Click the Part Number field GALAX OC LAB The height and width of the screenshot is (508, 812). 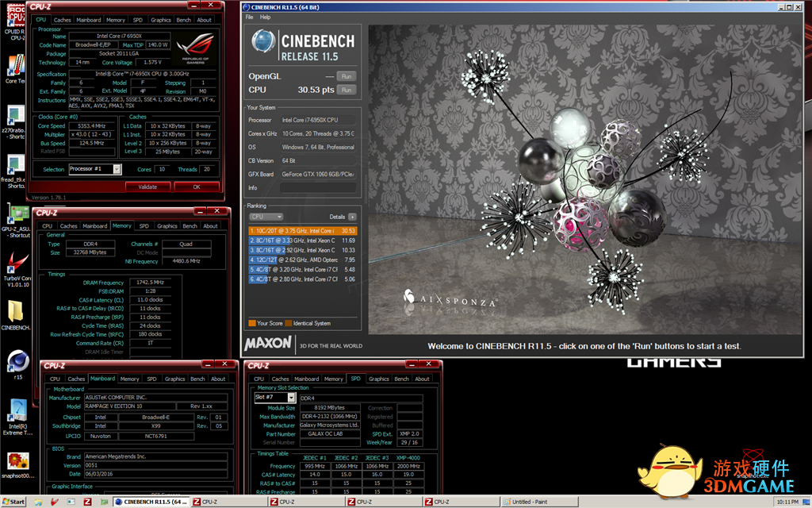(330, 434)
